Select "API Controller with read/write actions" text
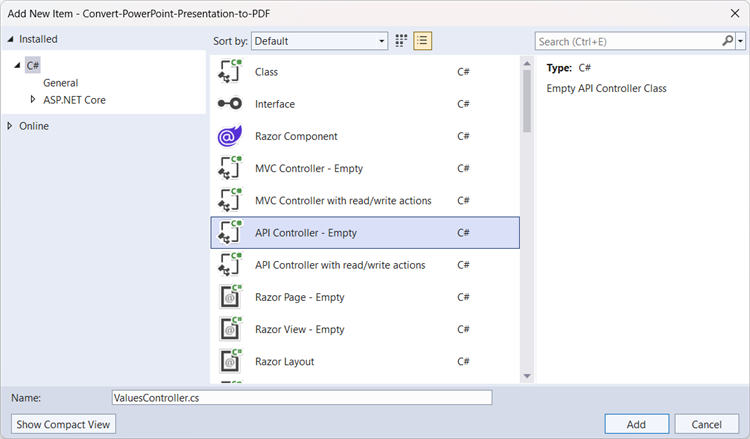 [340, 265]
